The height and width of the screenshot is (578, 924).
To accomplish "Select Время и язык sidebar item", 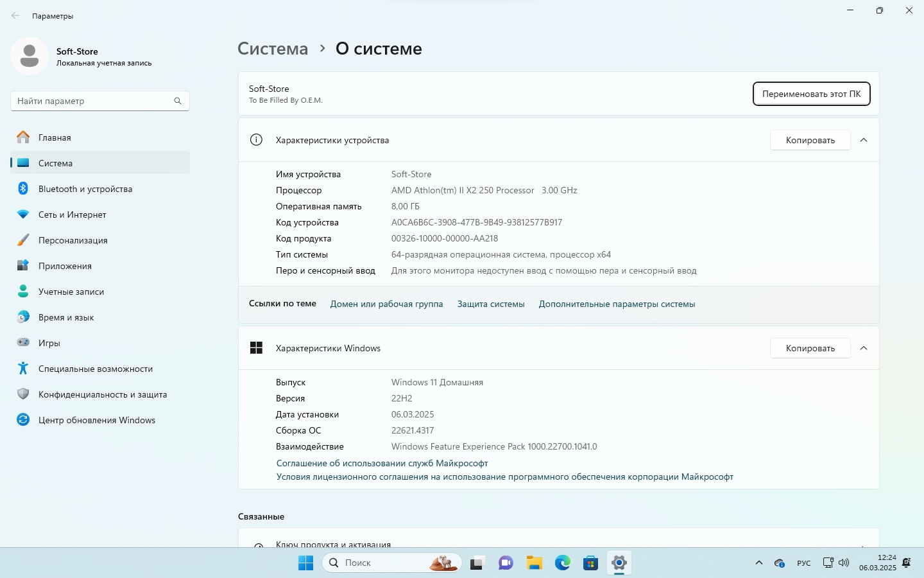I will (x=100, y=317).
